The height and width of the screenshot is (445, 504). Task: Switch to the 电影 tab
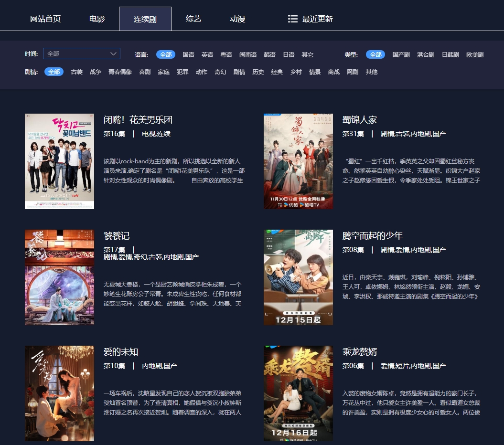(97, 19)
